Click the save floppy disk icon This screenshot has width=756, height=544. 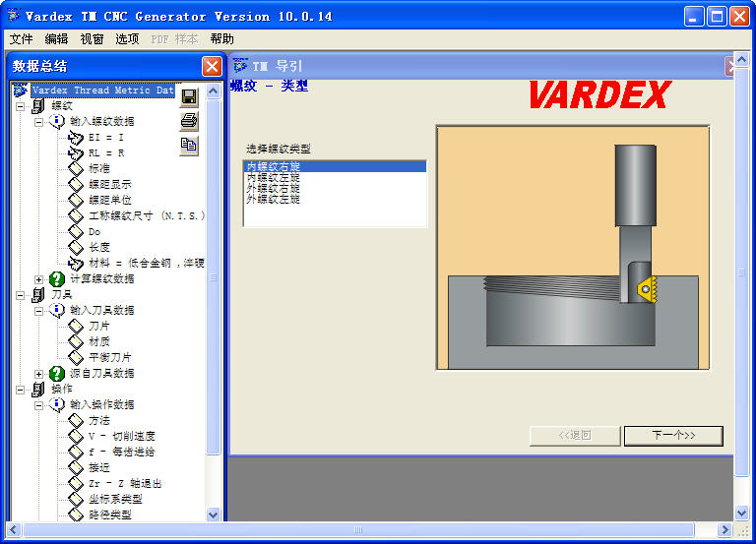click(189, 97)
